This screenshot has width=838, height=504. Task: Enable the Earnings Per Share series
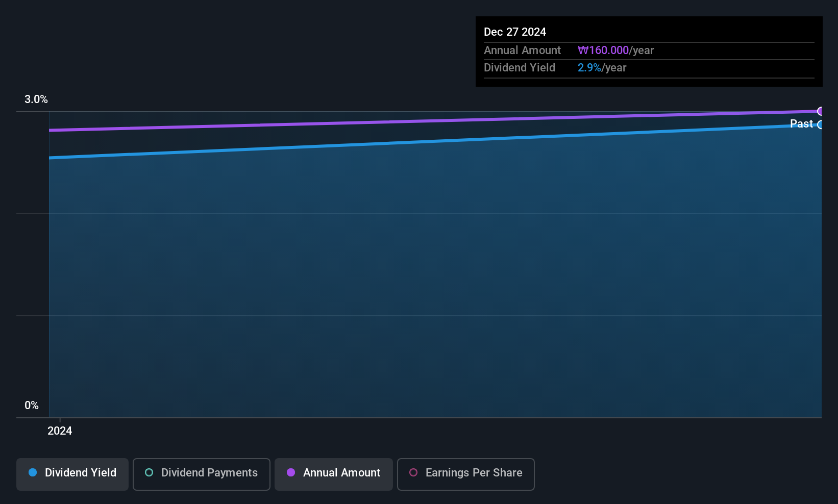click(x=466, y=474)
